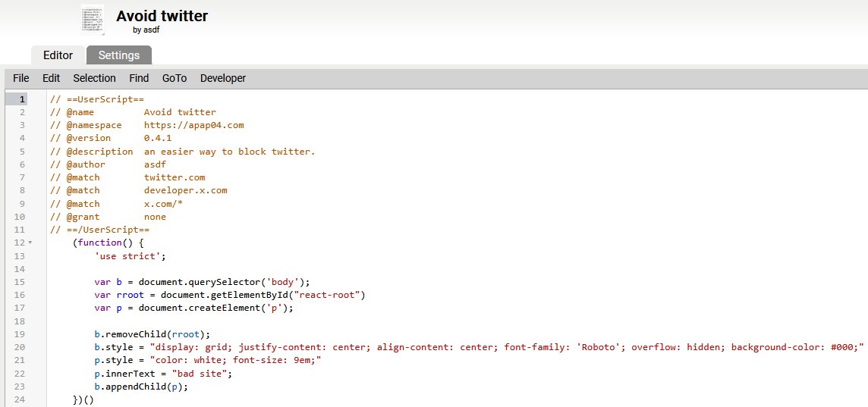Click the namespace URL https://apap04.com
Viewport: 868px width, 407px height.
click(x=193, y=125)
